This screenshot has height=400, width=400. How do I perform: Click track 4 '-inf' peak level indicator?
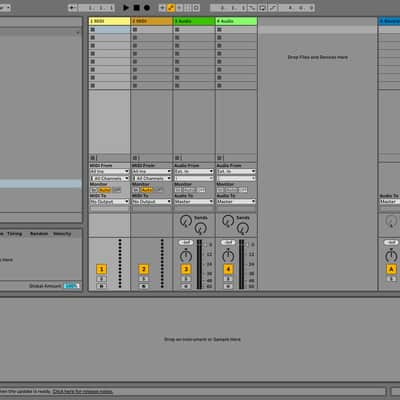point(228,242)
